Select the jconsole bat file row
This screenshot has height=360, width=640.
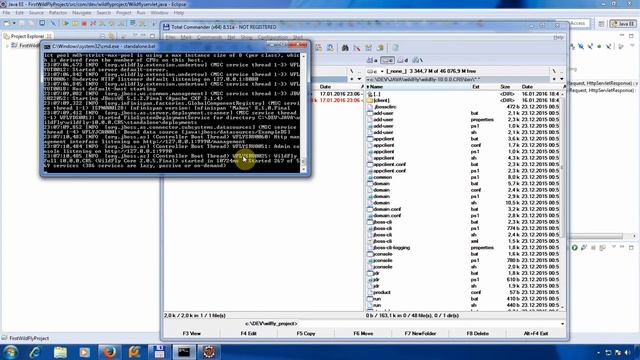tap(464, 254)
